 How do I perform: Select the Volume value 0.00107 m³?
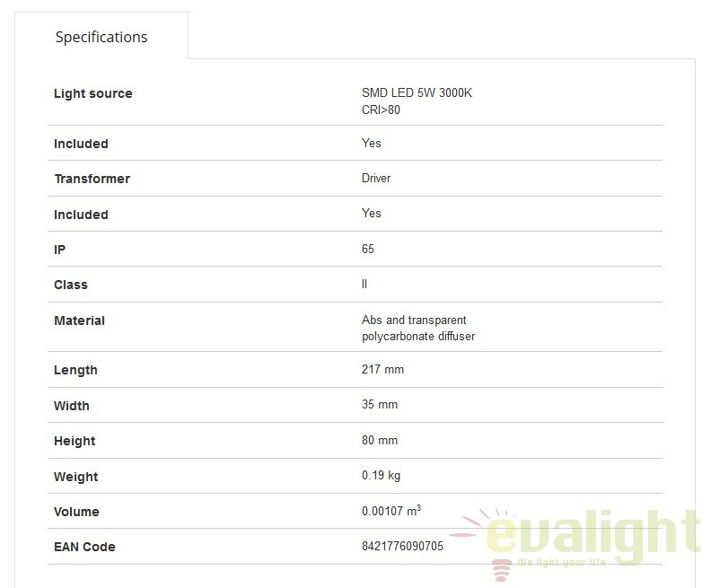[391, 511]
